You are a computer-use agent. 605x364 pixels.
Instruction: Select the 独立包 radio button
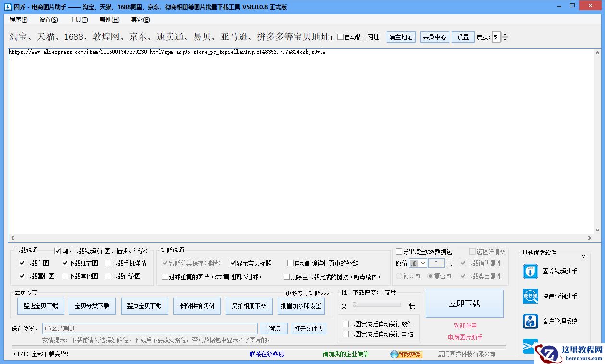(x=399, y=276)
